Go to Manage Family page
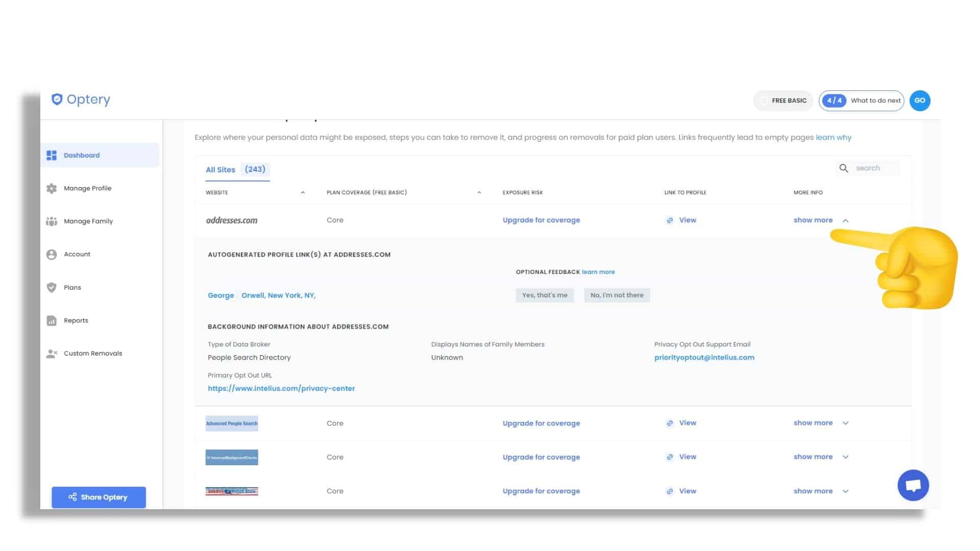The image size is (980, 551). [x=88, y=221]
